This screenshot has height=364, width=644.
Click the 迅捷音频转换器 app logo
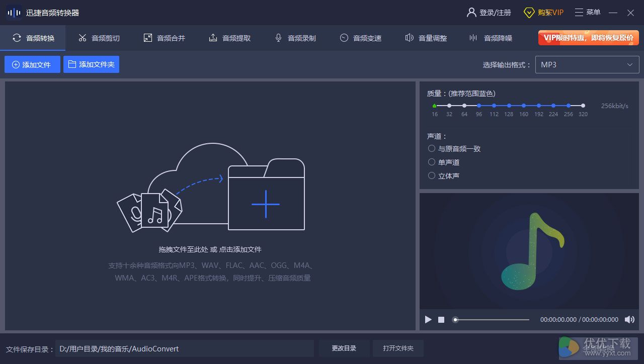(14, 13)
